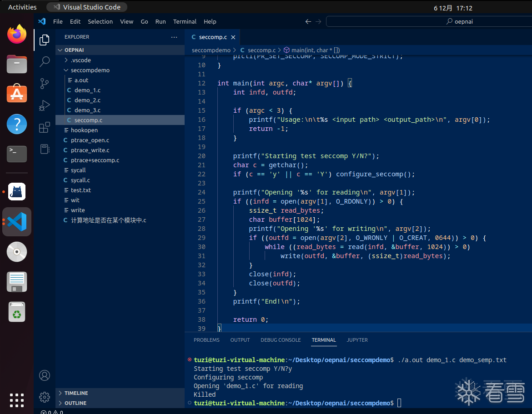This screenshot has height=414, width=532.
Task: Collapse the OEPNAI workspace folder
Action: (120, 50)
